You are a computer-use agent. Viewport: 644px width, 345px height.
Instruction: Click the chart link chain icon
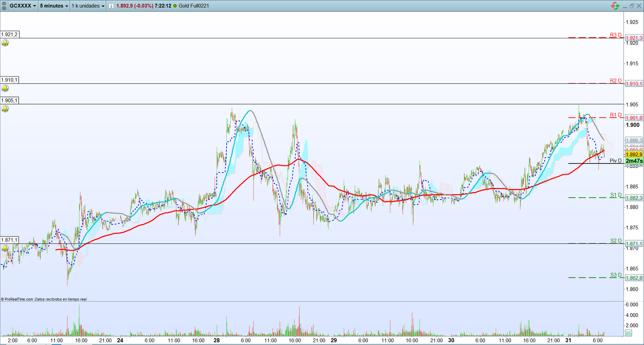4,6
